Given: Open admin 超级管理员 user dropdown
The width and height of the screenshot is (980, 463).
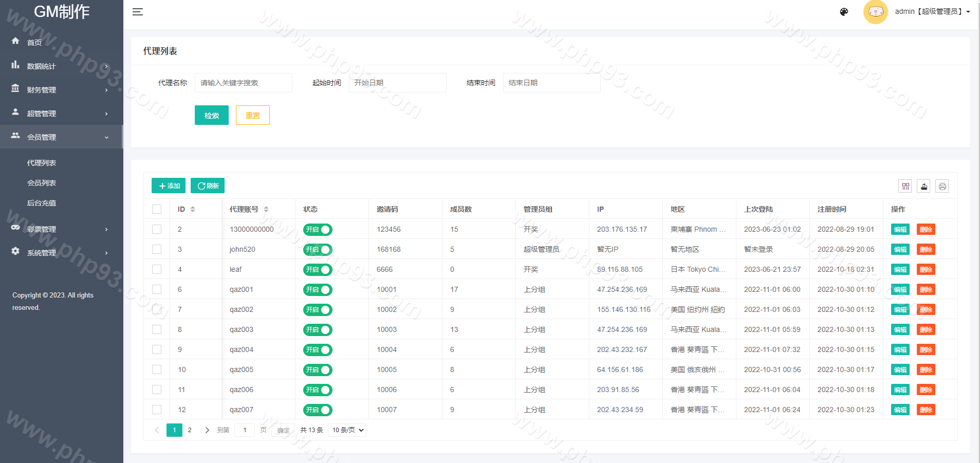Looking at the screenshot, I should point(932,12).
